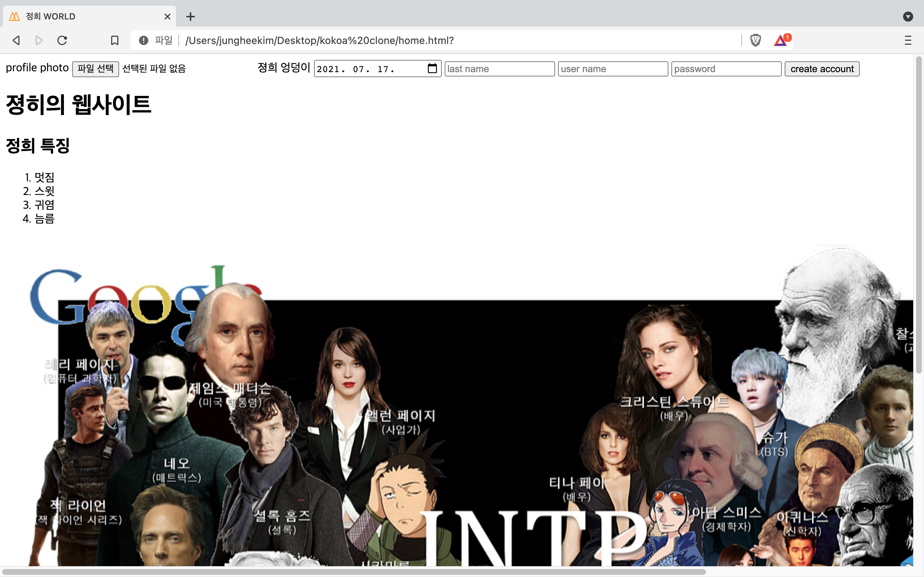This screenshot has height=577, width=924.
Task: Click the forward navigation arrow
Action: [39, 40]
